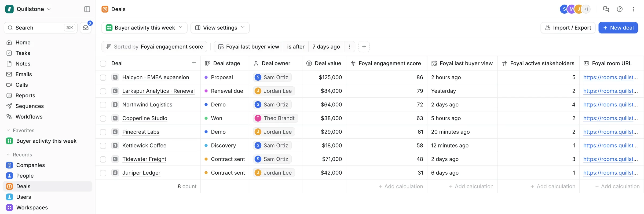Image resolution: width=644 pixels, height=214 pixels.
Task: Open the comments chat icon
Action: click(x=606, y=9)
